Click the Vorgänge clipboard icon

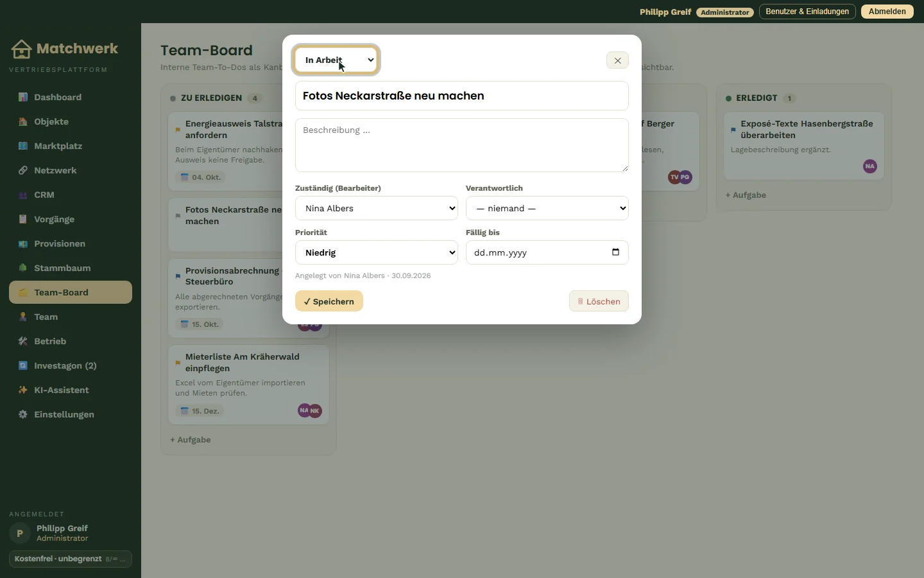point(23,219)
